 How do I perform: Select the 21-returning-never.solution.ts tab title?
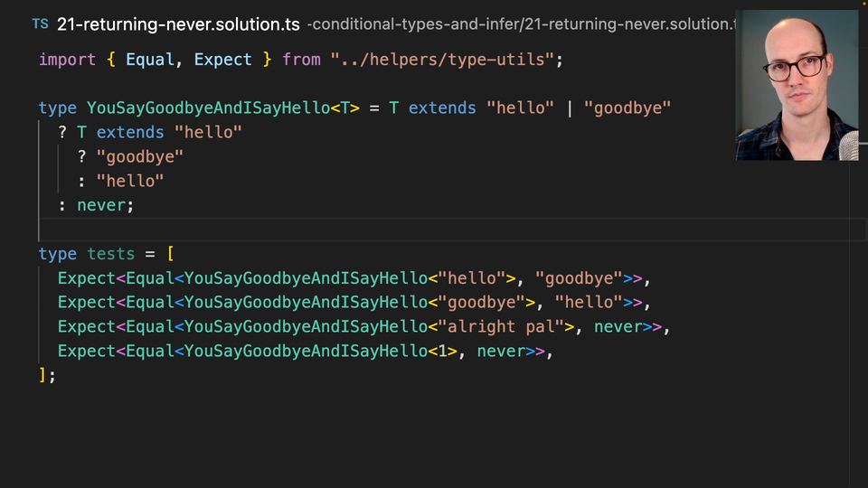tap(178, 24)
